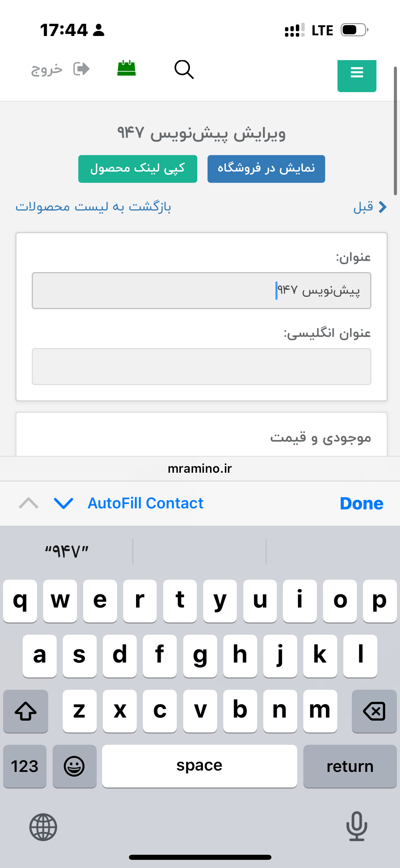Tap AutoFill Contact option
Image resolution: width=400 pixels, height=868 pixels.
145,503
